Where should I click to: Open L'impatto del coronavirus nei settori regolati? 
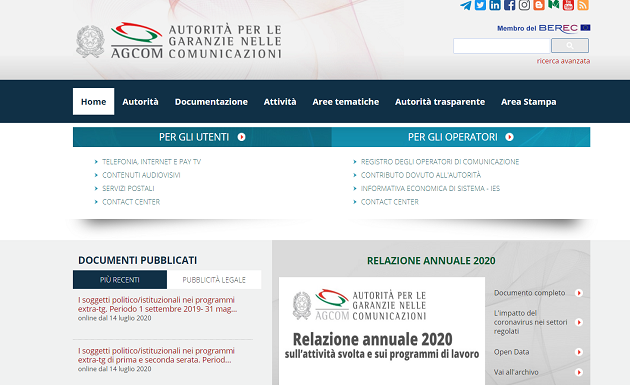(x=530, y=322)
